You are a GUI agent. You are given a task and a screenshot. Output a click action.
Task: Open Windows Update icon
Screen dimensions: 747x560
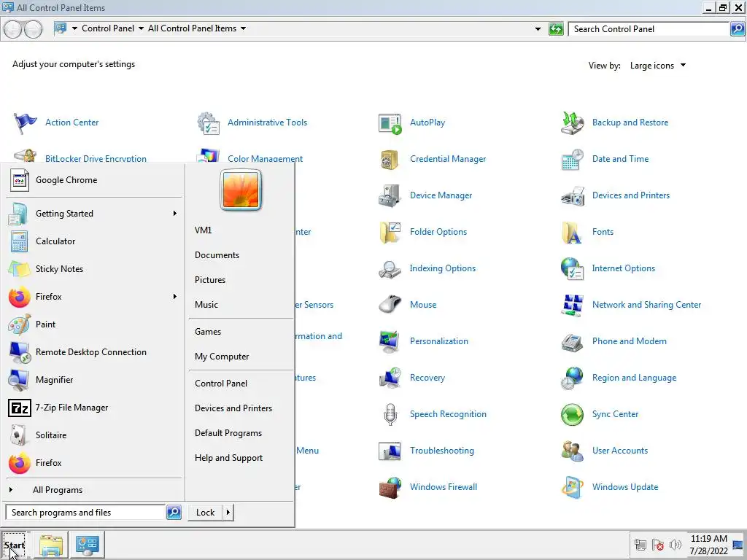pyautogui.click(x=572, y=487)
